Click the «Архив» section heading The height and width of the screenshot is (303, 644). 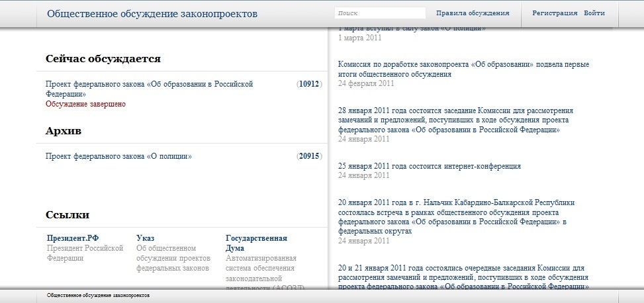click(x=64, y=131)
